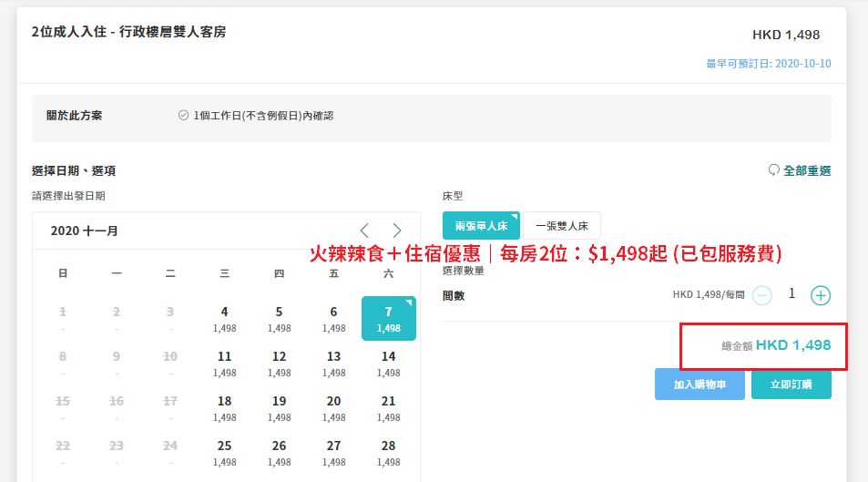Click the 六 Saturday column header
868x482 pixels.
point(389,273)
